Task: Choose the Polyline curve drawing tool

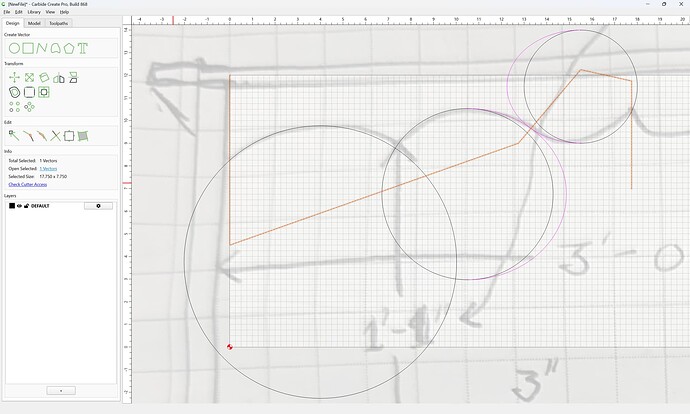Action: [x=42, y=48]
